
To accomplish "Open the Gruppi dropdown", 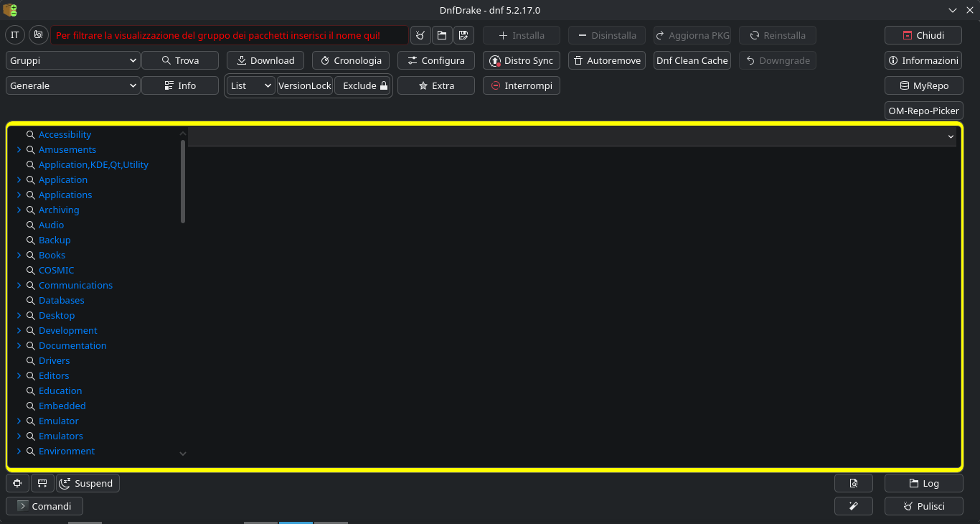I will (72, 60).
